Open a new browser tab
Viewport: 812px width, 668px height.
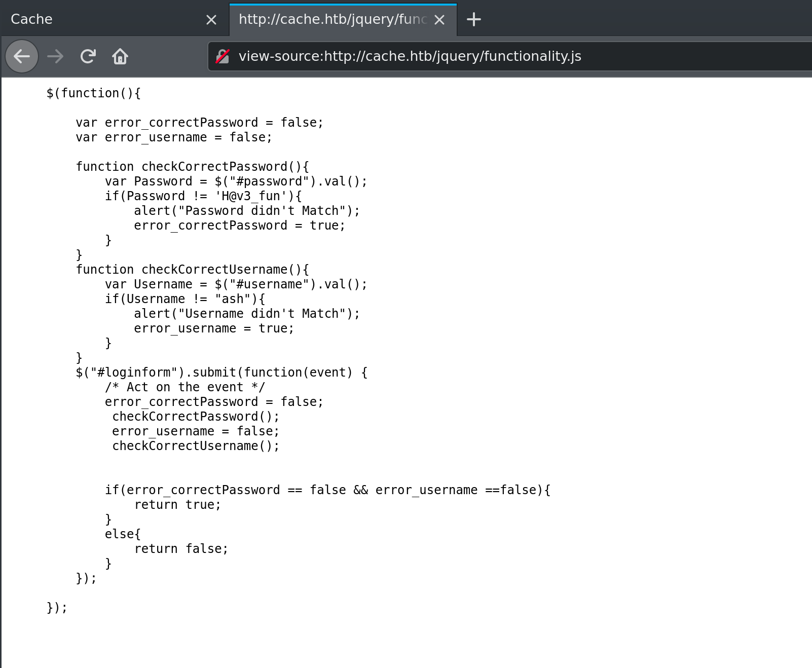[473, 20]
